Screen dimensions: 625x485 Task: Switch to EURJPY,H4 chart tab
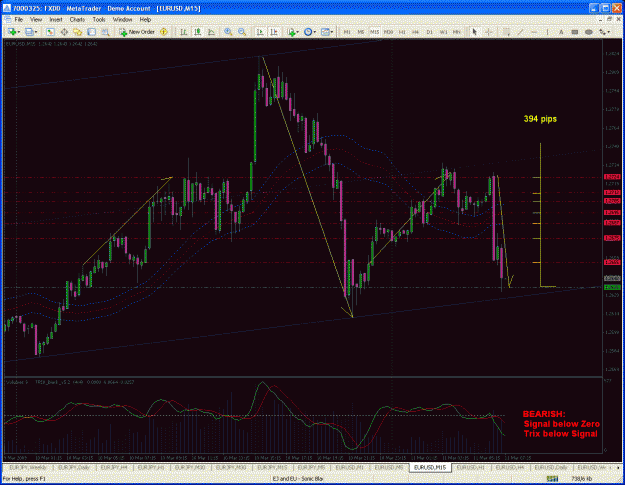tap(114, 467)
